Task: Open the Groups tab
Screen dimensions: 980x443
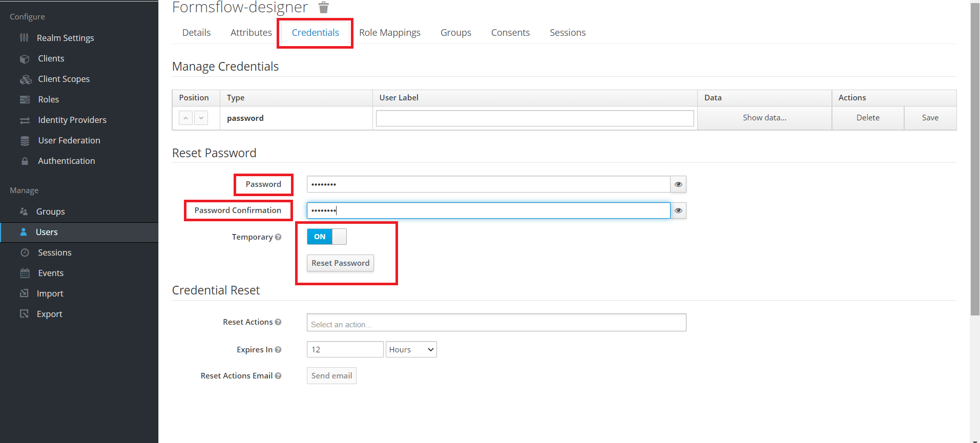Action: pos(456,33)
